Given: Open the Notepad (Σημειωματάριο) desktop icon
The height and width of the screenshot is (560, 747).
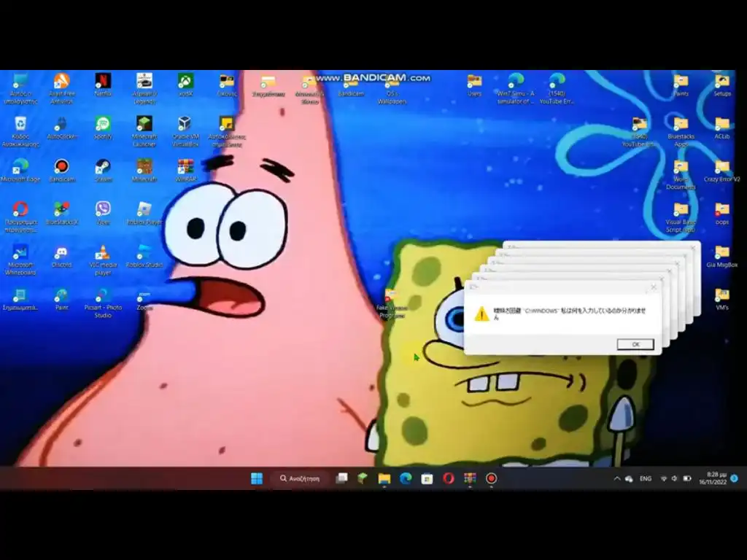Looking at the screenshot, I should (20, 299).
